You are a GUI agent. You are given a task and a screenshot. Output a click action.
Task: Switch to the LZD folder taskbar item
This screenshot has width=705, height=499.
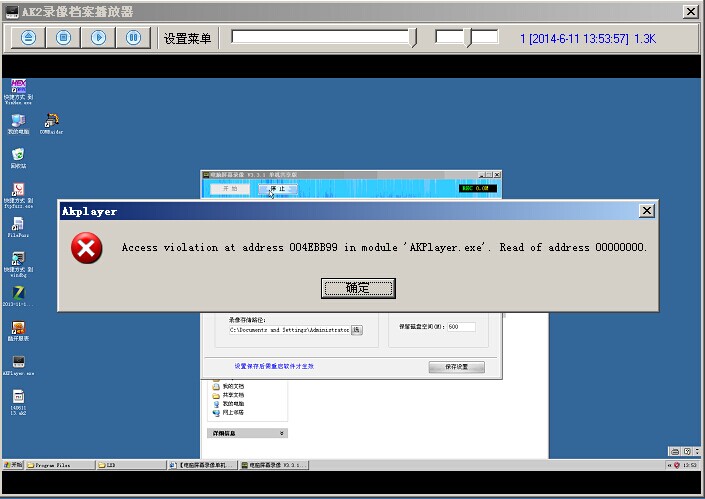(131, 465)
